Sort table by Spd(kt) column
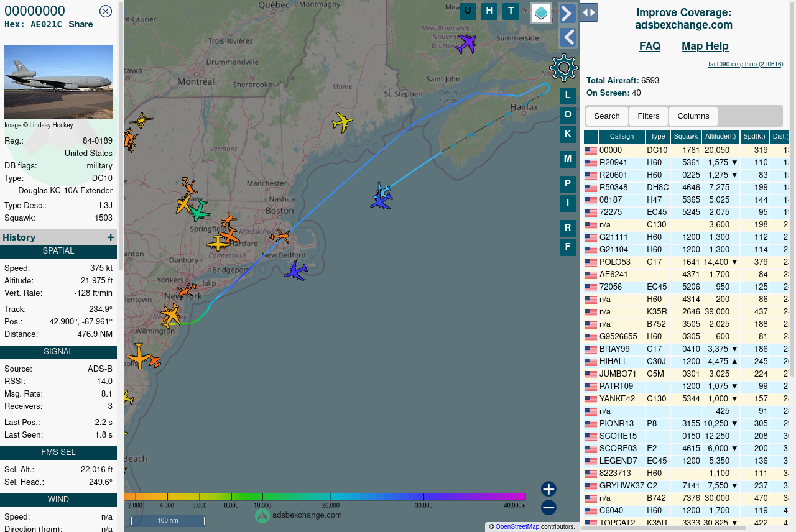Viewport: 796px width, 532px height. tap(755, 137)
